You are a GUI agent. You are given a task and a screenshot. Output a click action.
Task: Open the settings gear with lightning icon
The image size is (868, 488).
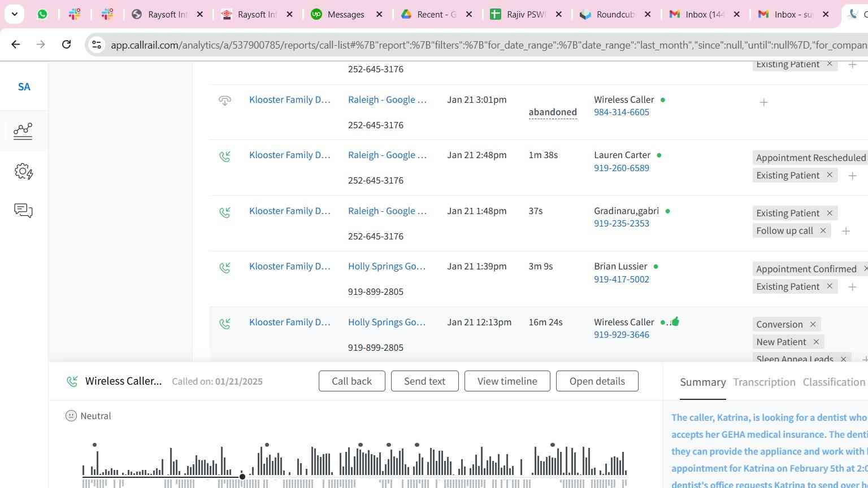(x=23, y=171)
